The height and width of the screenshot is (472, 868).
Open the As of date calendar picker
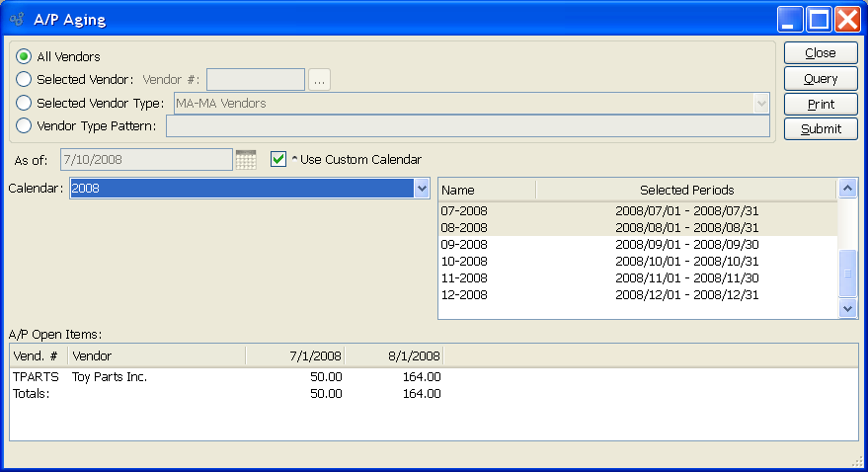coord(246,159)
